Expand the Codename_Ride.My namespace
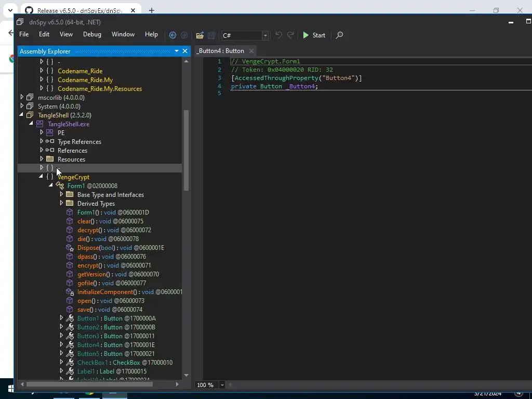Screen dimensions: 532x399 42,79
